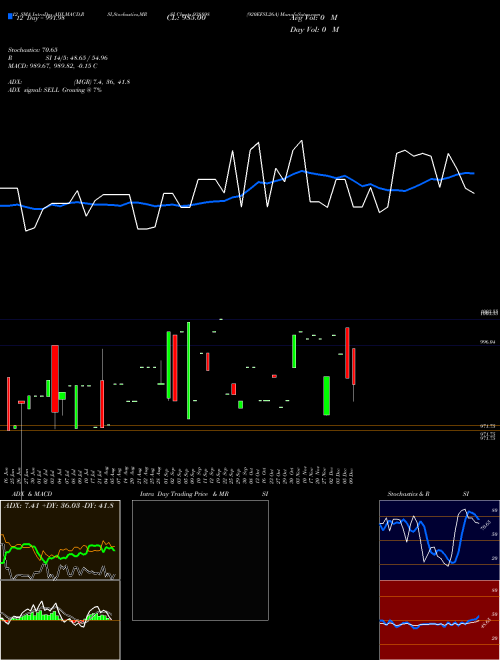Click the 'SI 14/3: 48.65 / 54.96' value

click(77, 58)
